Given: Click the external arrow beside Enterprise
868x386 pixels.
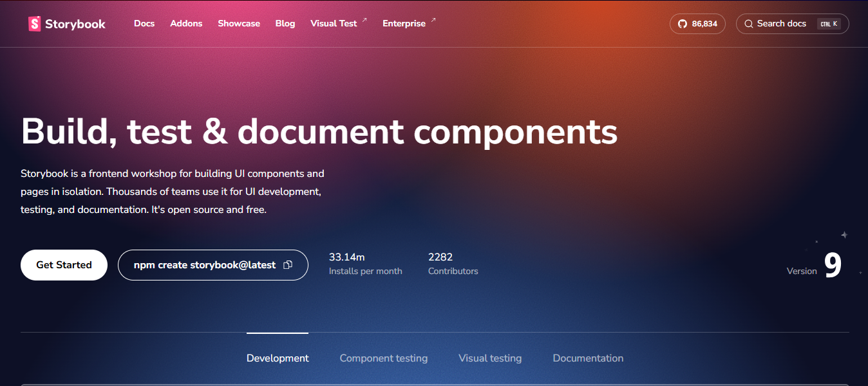Looking at the screenshot, I should coord(433,21).
